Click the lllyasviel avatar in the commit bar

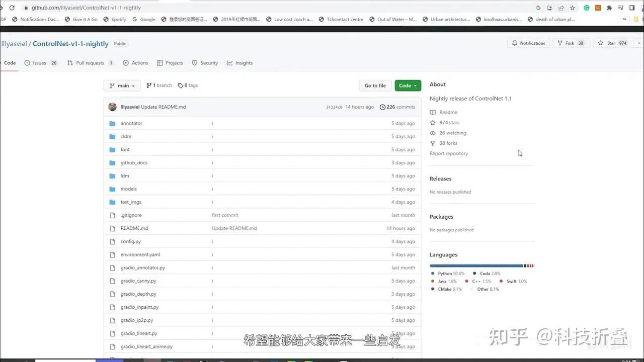click(x=112, y=107)
